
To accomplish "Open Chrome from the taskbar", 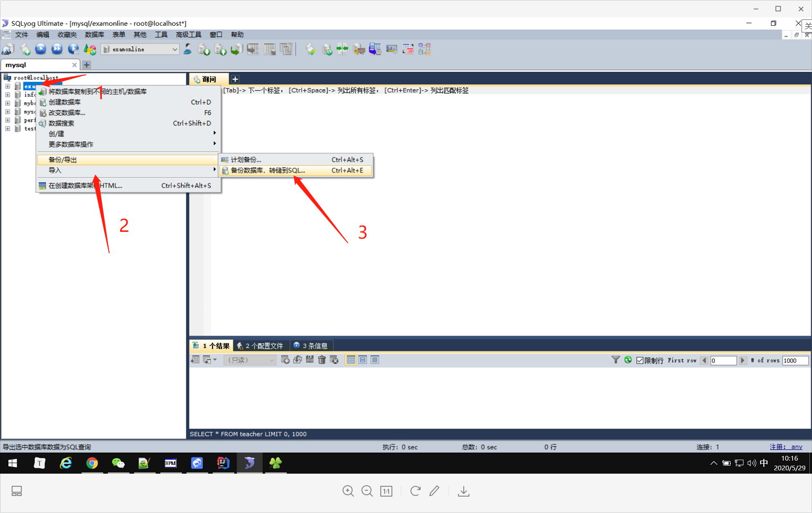I will (x=92, y=463).
